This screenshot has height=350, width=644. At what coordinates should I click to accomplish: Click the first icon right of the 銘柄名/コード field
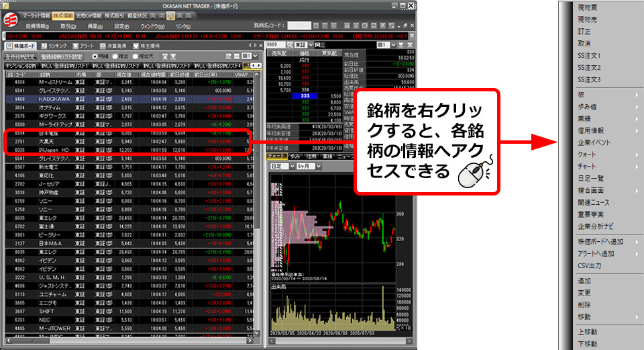click(316, 26)
